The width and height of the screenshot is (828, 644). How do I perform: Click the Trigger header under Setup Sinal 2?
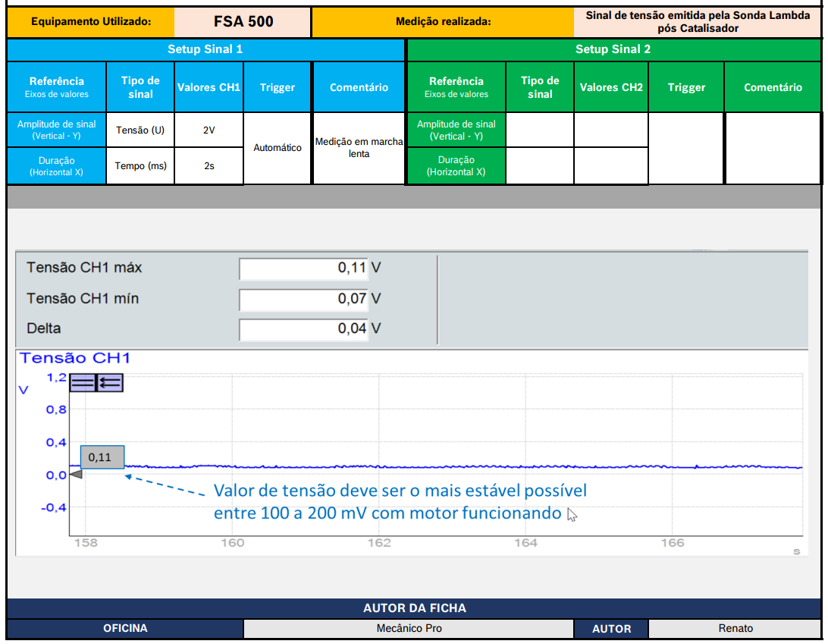tap(686, 87)
